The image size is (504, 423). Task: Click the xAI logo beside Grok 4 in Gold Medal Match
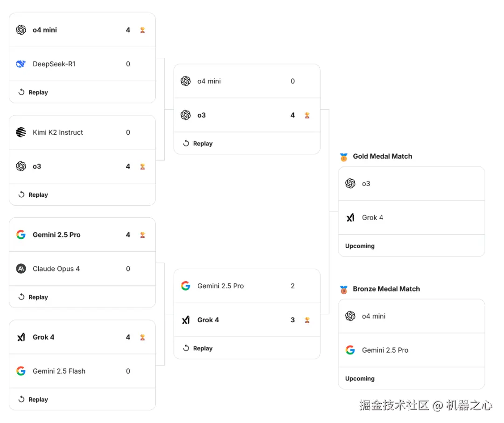350,217
